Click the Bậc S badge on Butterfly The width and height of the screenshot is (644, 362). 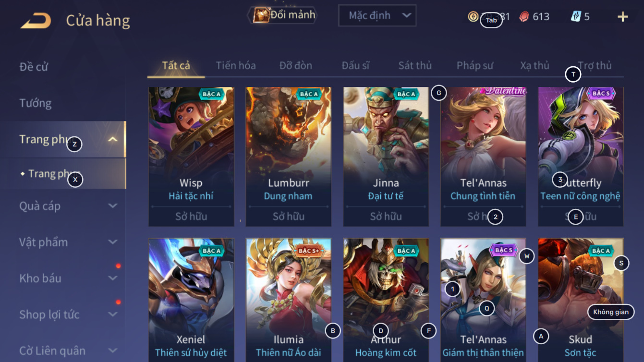[x=601, y=94]
